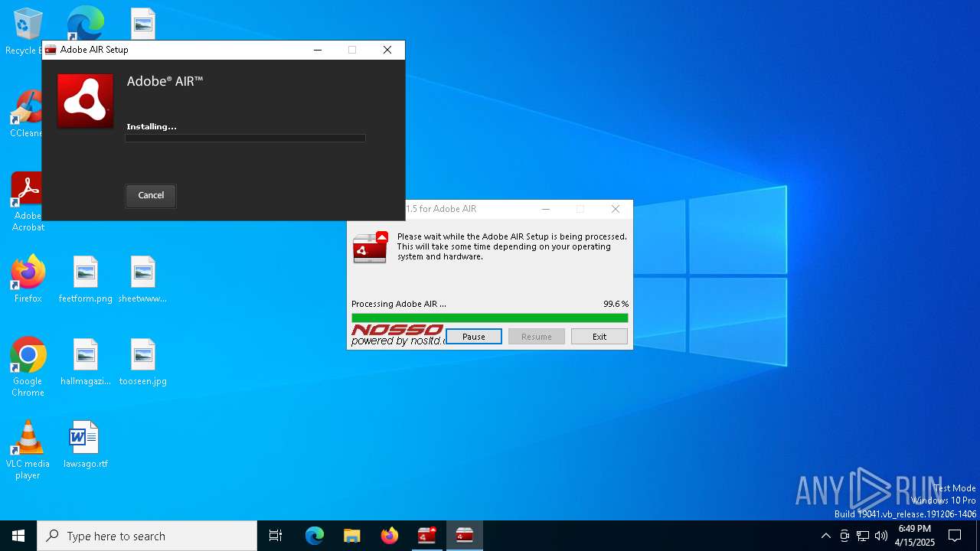Cancel the Adobe AIR installation
This screenshot has width=980, height=551.
tap(151, 195)
